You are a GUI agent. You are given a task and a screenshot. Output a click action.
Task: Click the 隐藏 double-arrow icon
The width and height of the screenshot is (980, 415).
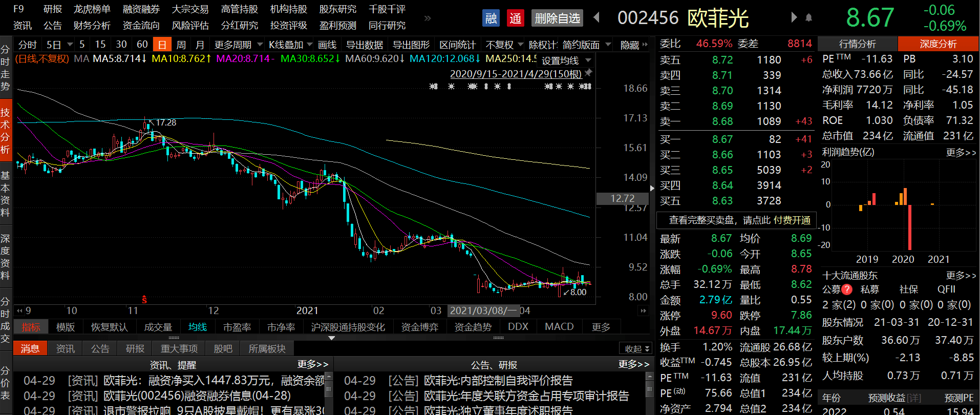click(x=645, y=45)
